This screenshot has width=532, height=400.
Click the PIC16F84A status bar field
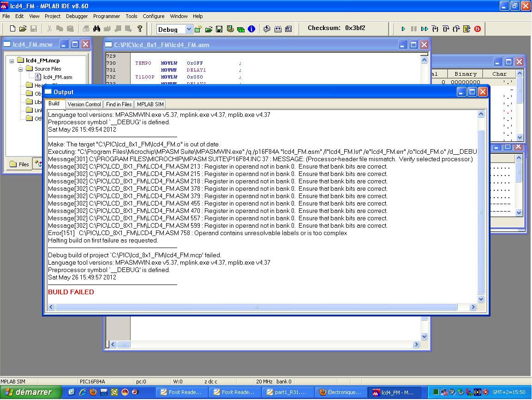click(93, 382)
